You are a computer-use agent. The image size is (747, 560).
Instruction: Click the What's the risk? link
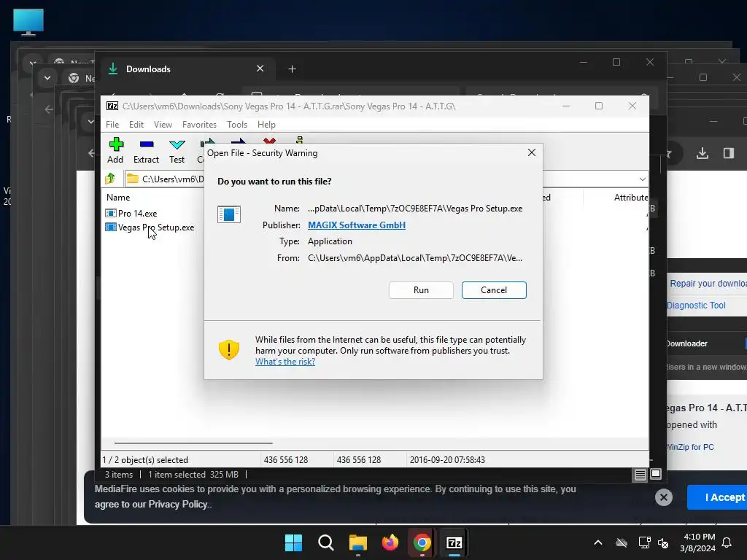285,362
